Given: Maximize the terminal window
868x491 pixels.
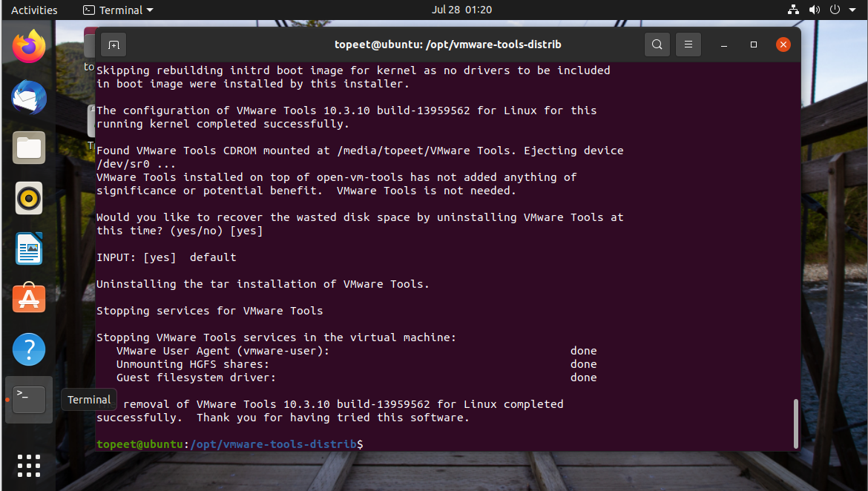Looking at the screenshot, I should coord(754,45).
